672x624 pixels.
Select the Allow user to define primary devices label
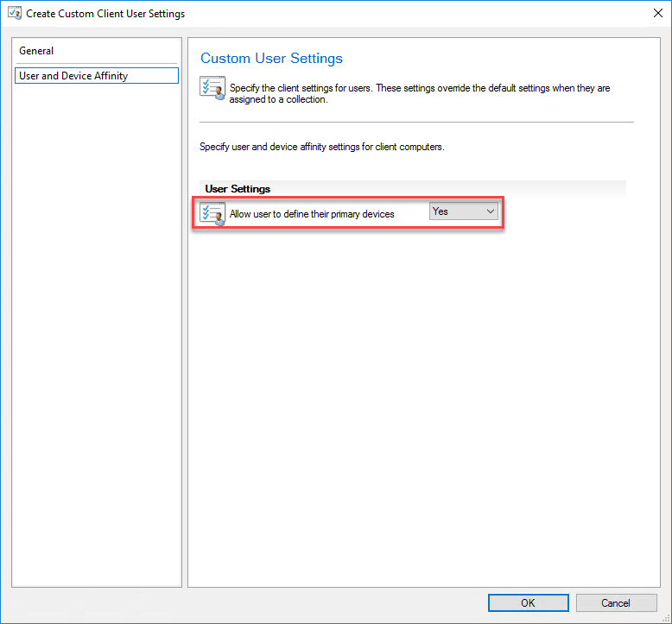click(312, 213)
